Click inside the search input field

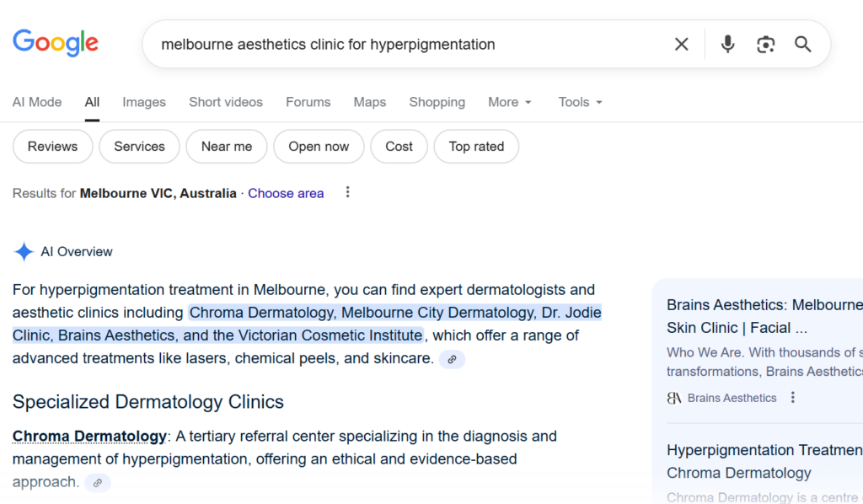[405, 44]
